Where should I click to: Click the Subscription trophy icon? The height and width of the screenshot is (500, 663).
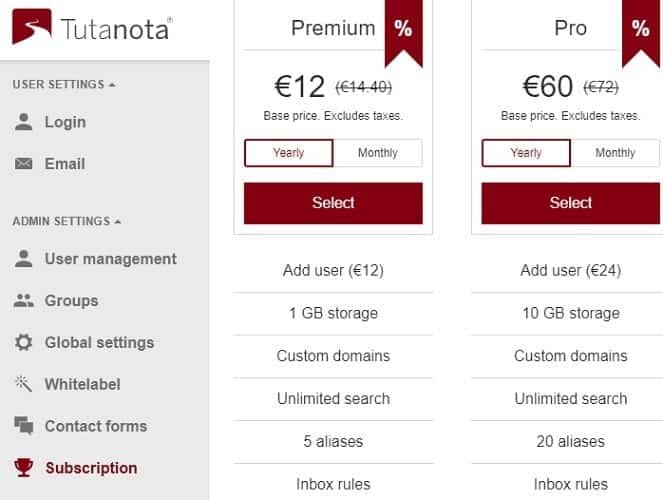coord(24,467)
